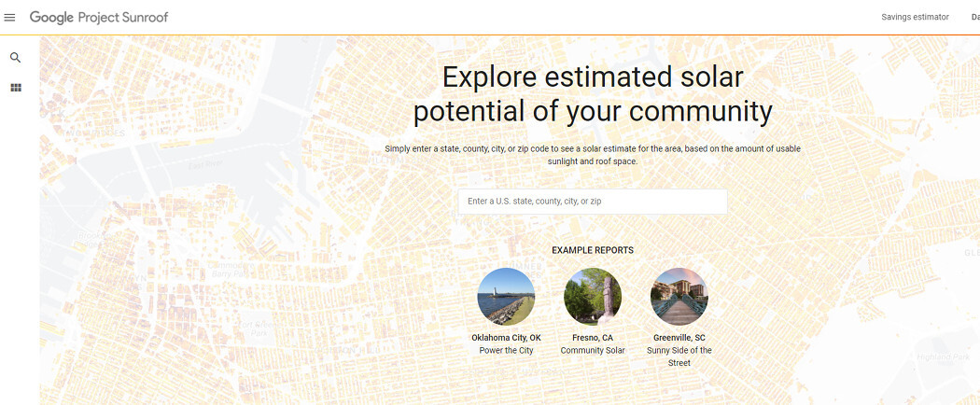Open the Oklahoma City lighthouse thumbnail
980x405 pixels.
click(506, 296)
